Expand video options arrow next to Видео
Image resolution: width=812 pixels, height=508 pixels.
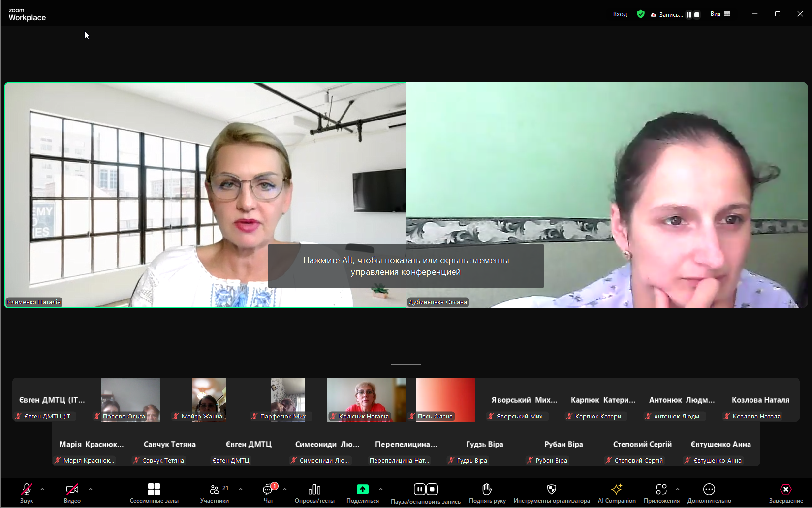point(91,489)
